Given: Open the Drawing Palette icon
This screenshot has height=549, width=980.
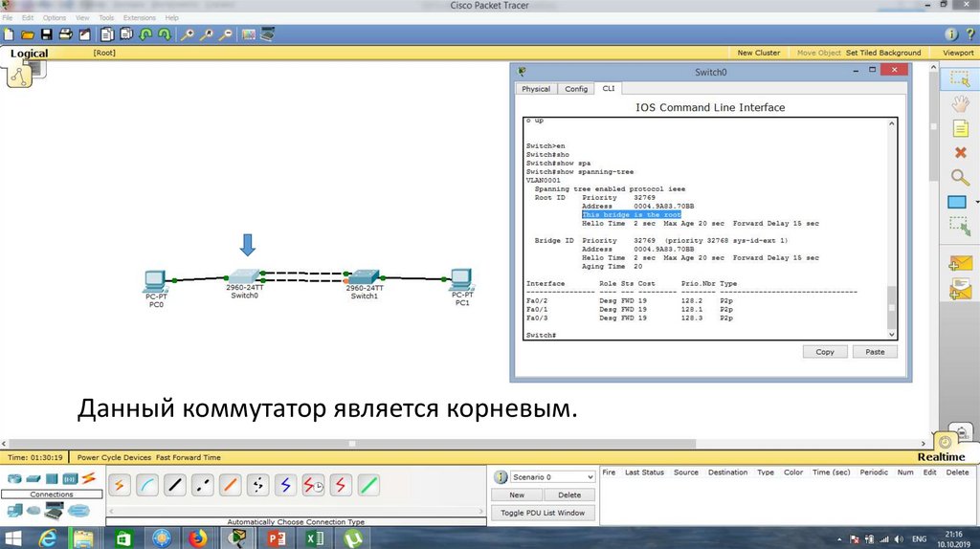Looking at the screenshot, I should 249,34.
